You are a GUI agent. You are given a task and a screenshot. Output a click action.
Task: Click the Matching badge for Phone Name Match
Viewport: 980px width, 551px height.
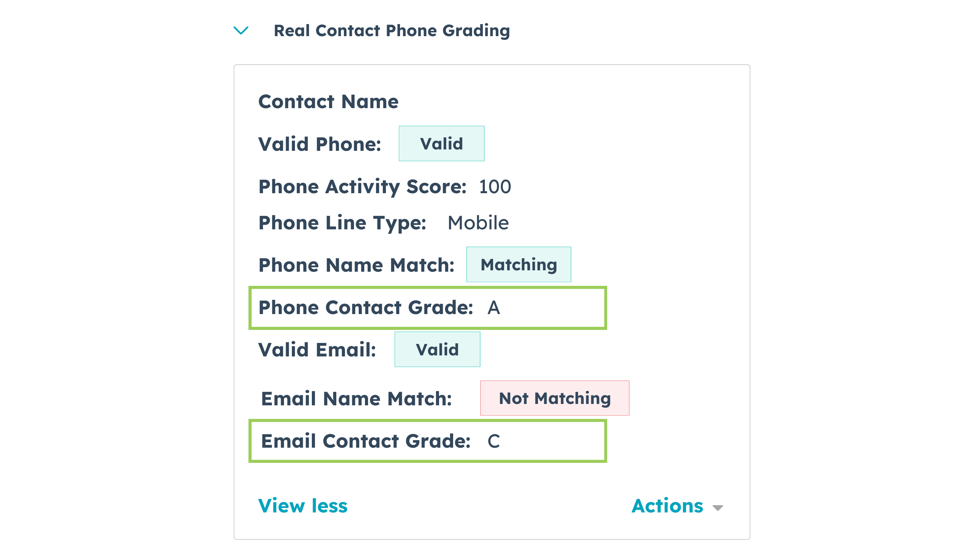519,264
